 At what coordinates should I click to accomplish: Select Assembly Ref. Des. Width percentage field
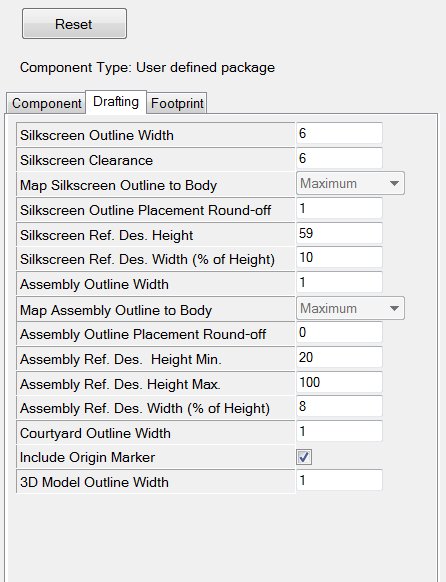pos(339,406)
